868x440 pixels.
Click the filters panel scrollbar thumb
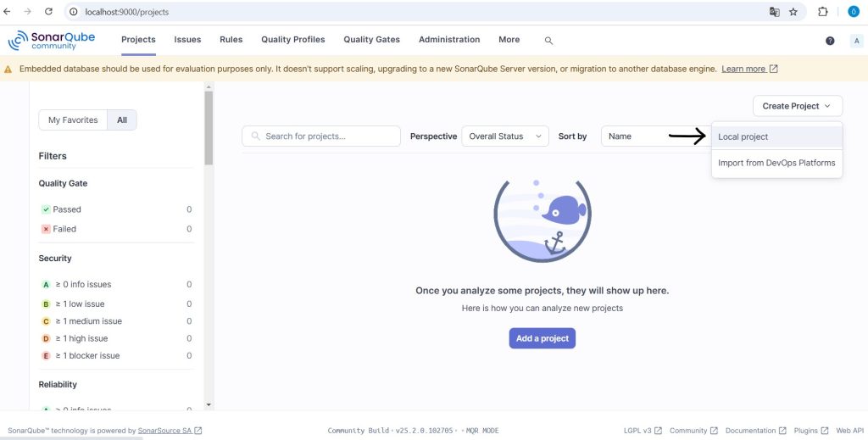click(x=209, y=128)
